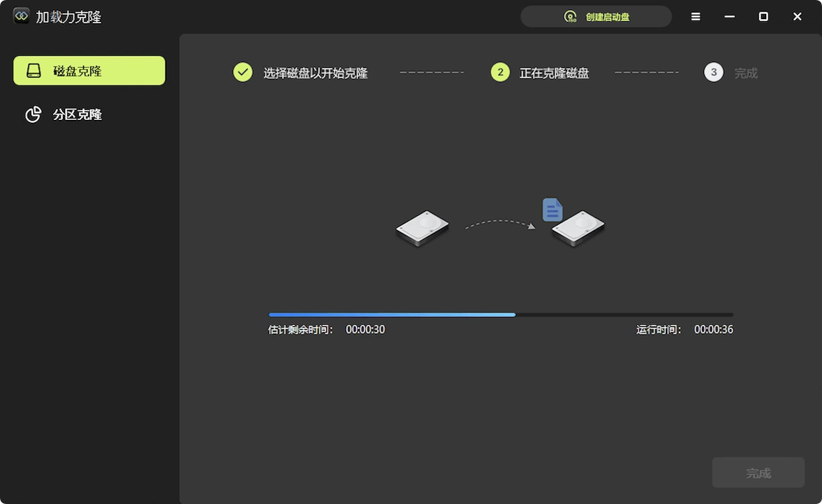The image size is (822, 504).
Task: Maximize the application window
Action: tap(763, 17)
